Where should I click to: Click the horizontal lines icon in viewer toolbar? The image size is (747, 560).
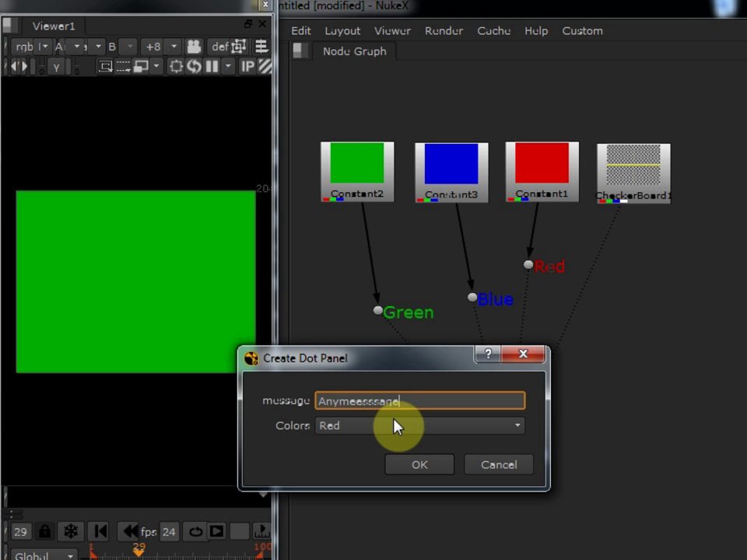click(261, 47)
